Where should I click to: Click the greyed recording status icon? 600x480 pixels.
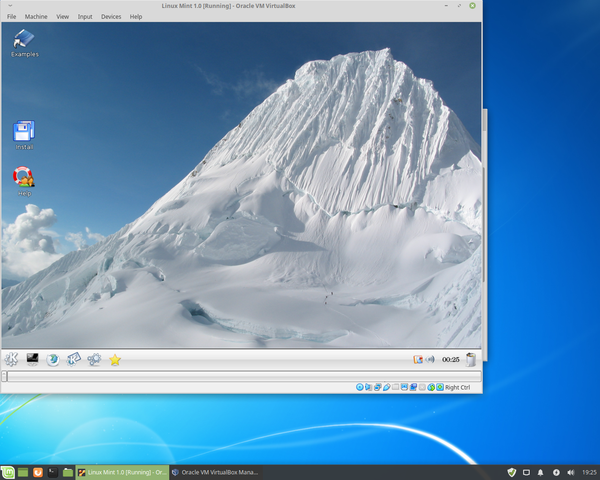pos(422,387)
